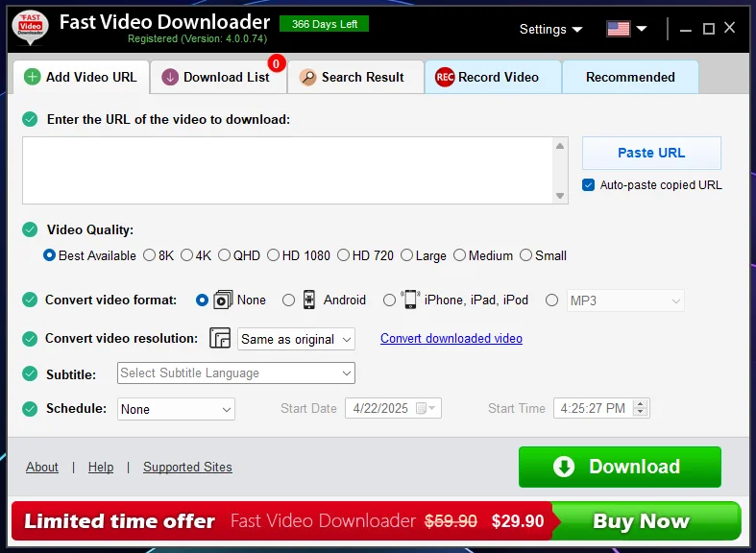Minimize the Fast Video Downloader window
Image resolution: width=756 pixels, height=553 pixels.
tap(686, 30)
